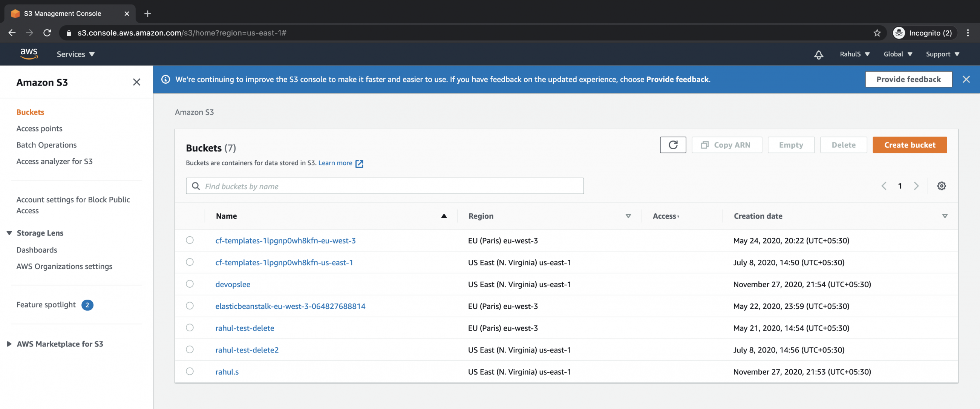Collapse the Storage Lens section
This screenshot has width=980, height=409.
(9, 233)
